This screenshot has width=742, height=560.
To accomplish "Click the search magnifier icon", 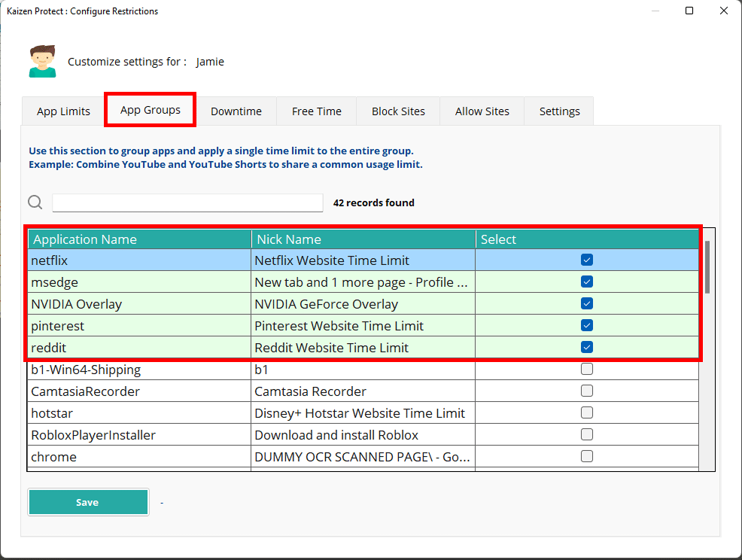I will [35, 202].
